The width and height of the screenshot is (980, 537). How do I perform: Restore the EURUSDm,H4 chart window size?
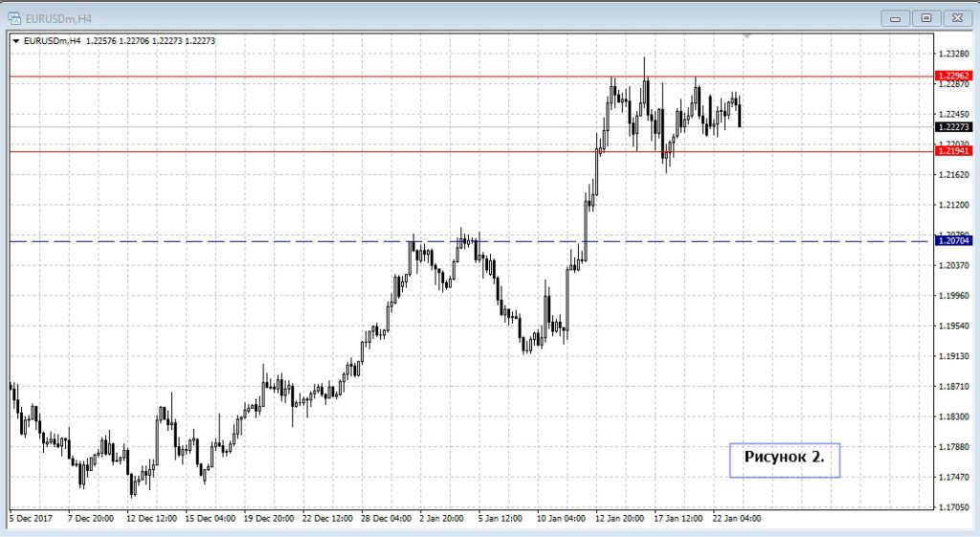925,17
